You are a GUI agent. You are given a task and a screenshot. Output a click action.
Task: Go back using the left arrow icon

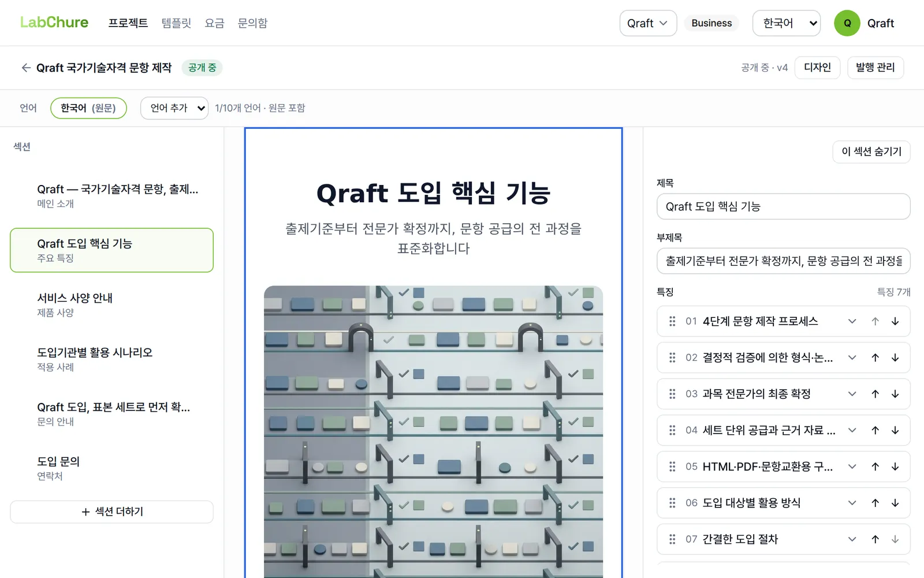[x=26, y=68]
